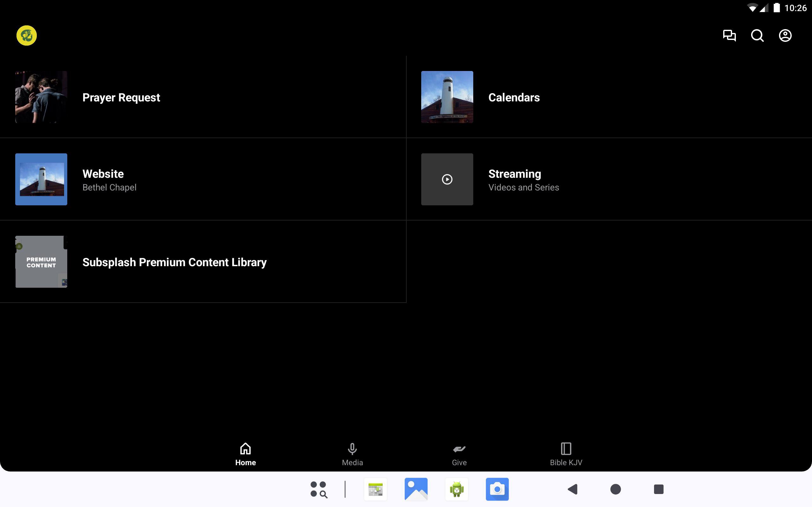Switch to the Give tab
Screen dimensions: 812x507
coord(459,454)
